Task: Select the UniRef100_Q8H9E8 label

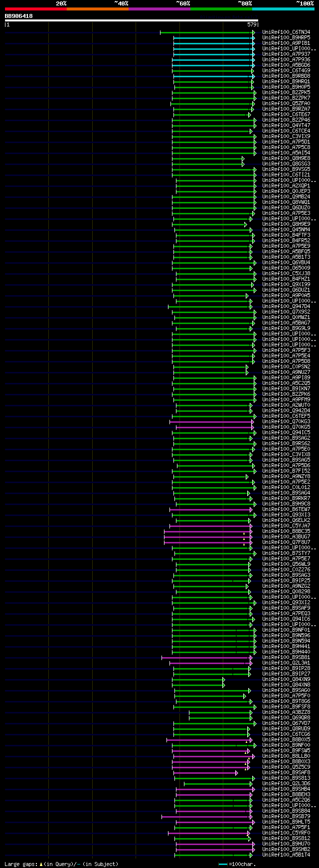Action: (286, 159)
